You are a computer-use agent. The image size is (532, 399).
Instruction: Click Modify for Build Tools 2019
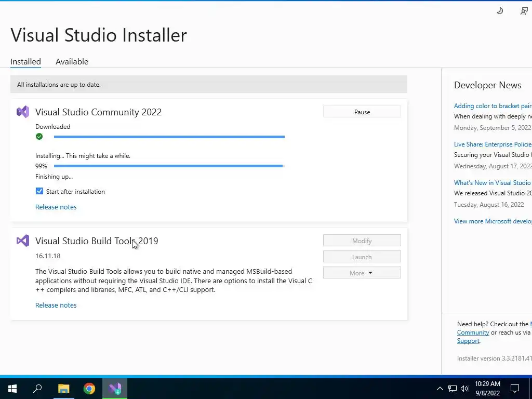point(362,241)
